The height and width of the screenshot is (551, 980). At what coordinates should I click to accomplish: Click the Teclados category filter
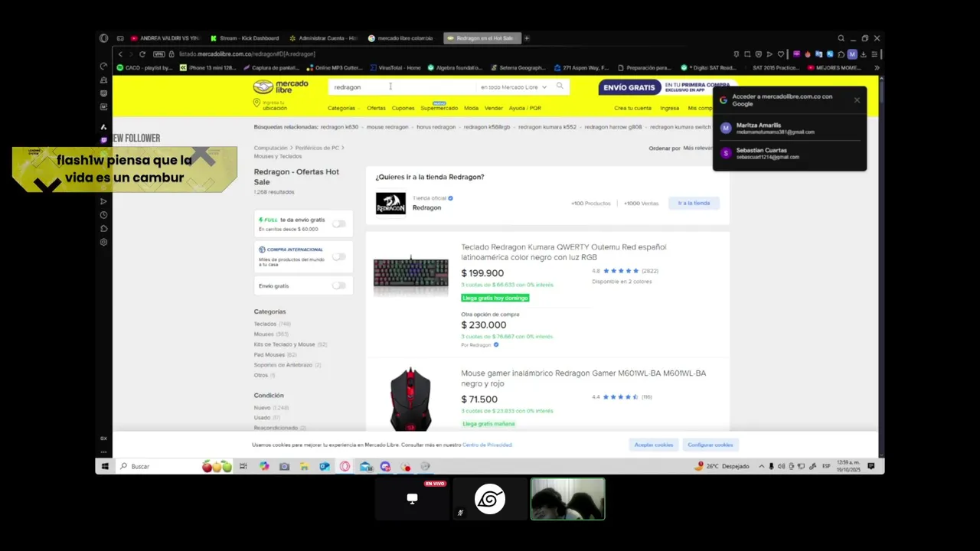point(265,324)
